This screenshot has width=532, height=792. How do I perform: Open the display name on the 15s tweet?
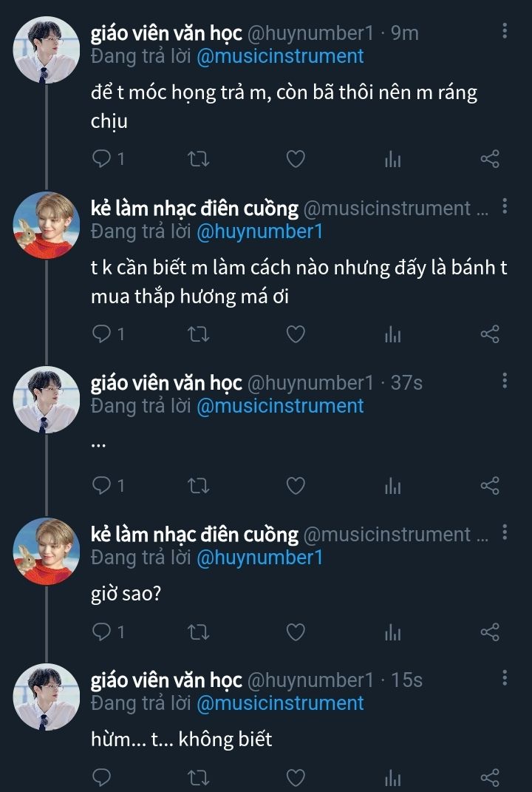(166, 680)
